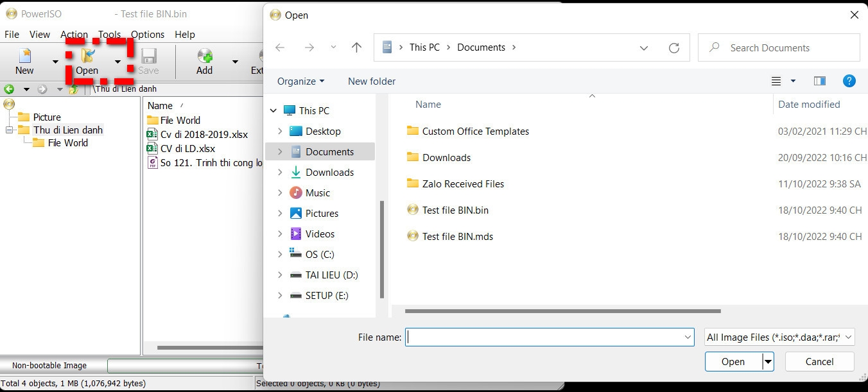Image resolution: width=868 pixels, height=392 pixels.
Task: Open the view options dropdown arrow
Action: point(793,81)
